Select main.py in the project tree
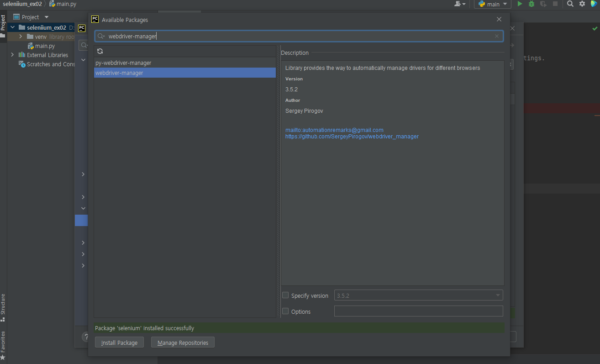 tap(45, 46)
